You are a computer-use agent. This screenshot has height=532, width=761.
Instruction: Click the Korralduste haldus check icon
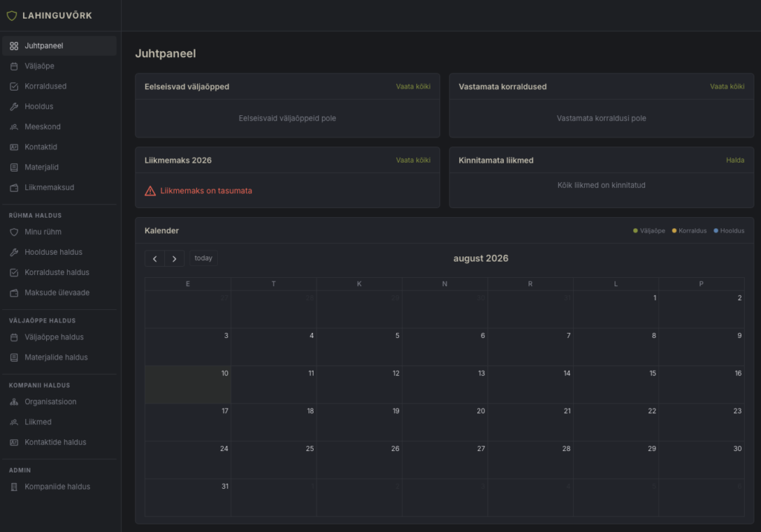tap(14, 272)
